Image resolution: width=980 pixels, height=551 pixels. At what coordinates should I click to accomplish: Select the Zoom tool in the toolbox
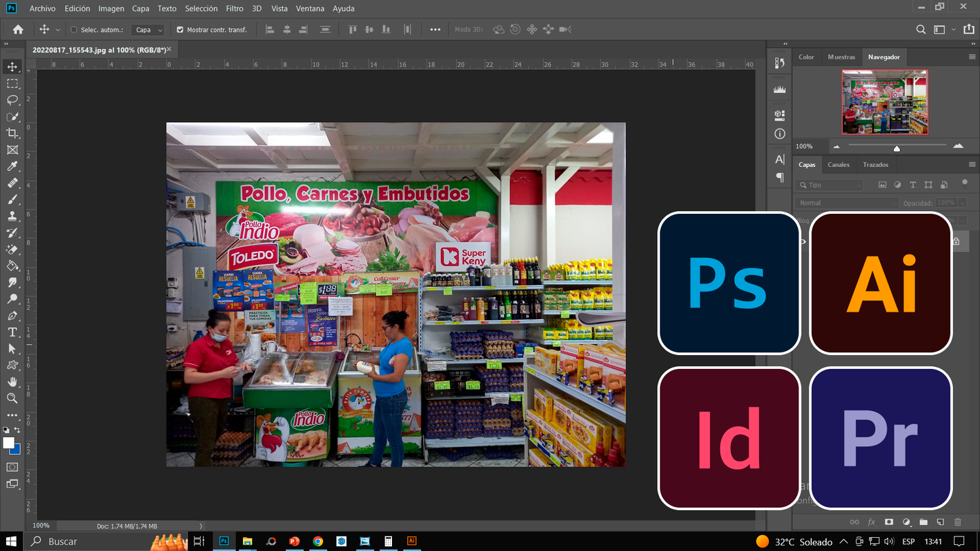click(x=12, y=398)
